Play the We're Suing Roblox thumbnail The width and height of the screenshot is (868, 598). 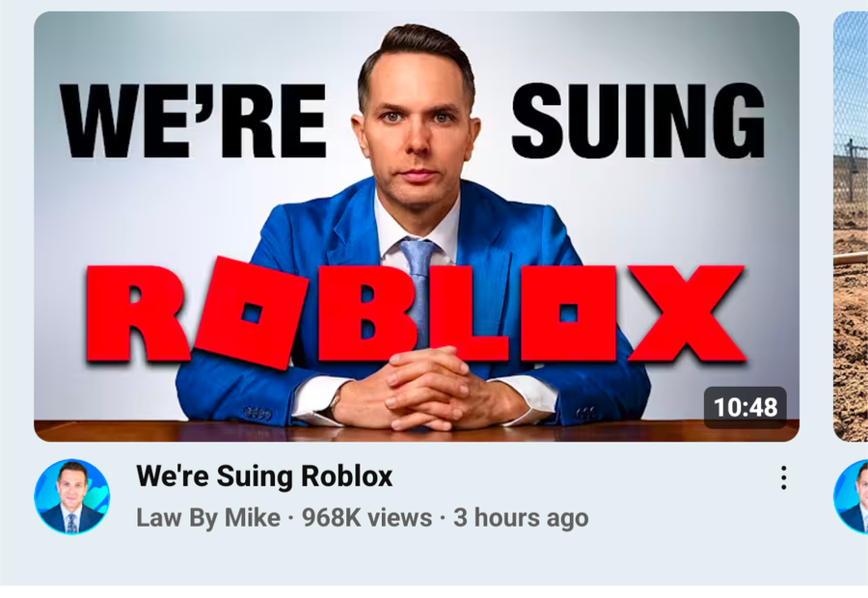click(x=417, y=227)
